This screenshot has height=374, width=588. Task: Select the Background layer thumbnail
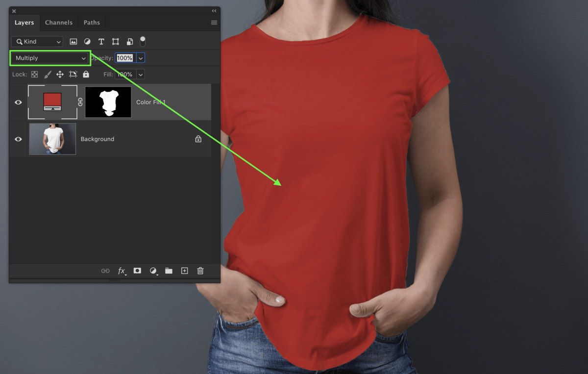click(x=52, y=139)
